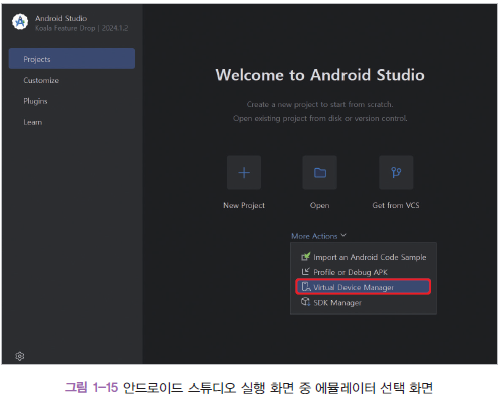Click the Get from VCS label
500x400 pixels.
tap(396, 205)
